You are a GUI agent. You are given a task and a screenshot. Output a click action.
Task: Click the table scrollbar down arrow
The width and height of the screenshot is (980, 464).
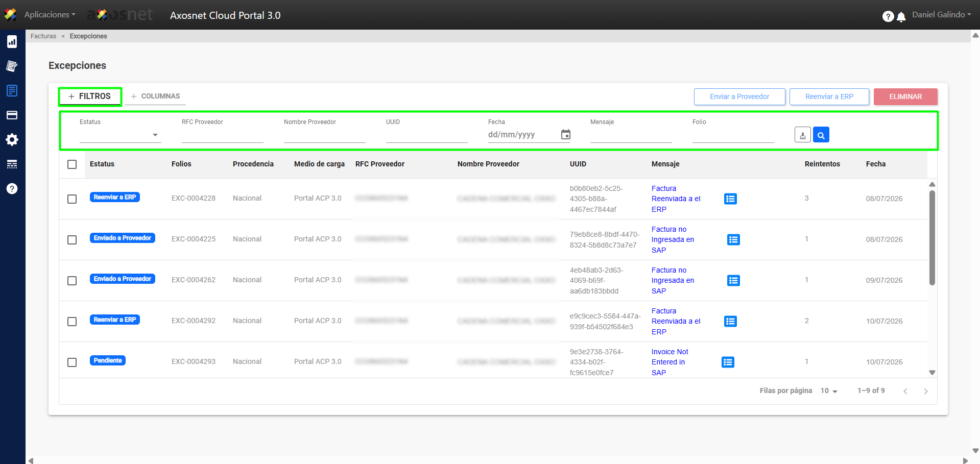pos(932,373)
